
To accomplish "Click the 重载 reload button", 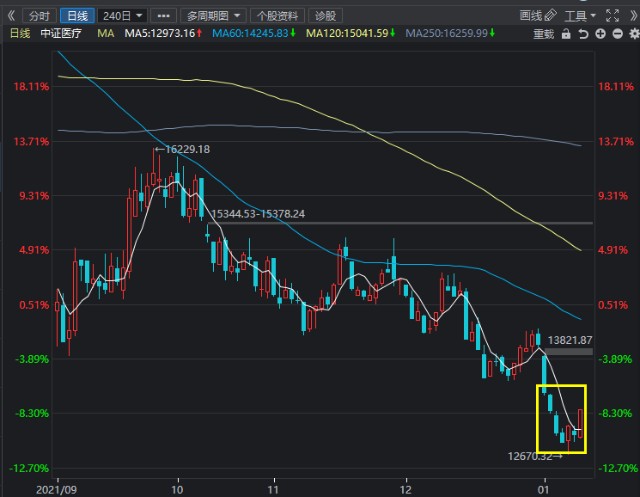I will click(x=543, y=33).
